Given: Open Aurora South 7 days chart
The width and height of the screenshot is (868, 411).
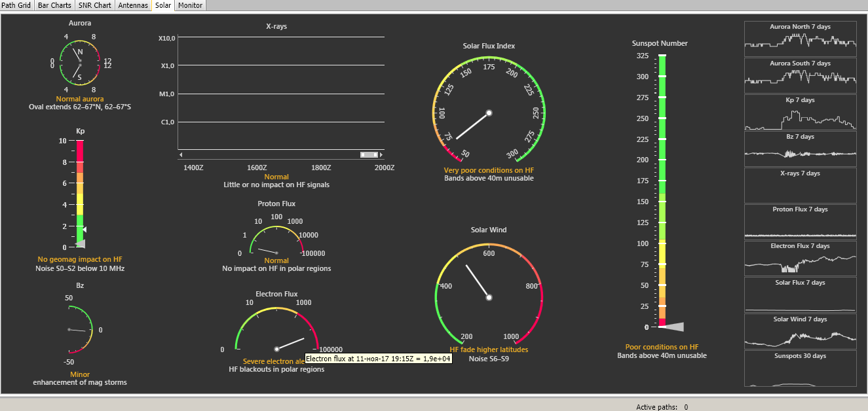Looking at the screenshot, I should click(x=800, y=75).
